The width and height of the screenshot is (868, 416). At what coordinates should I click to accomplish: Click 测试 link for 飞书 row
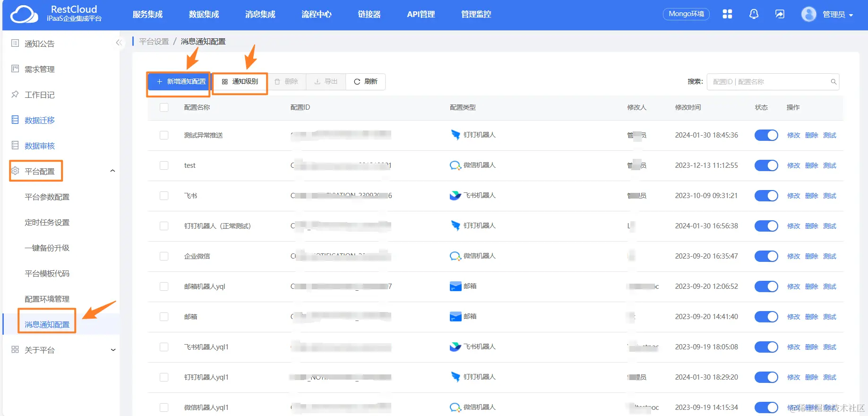(x=829, y=196)
